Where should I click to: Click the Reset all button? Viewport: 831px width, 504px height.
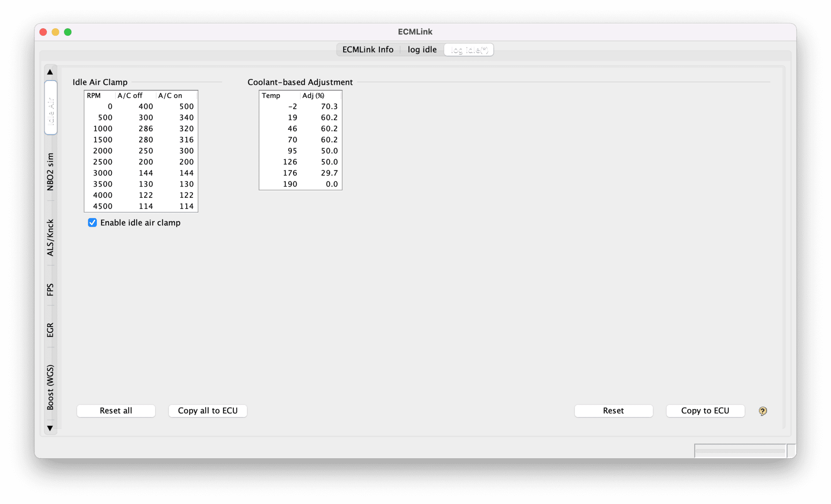click(x=116, y=411)
